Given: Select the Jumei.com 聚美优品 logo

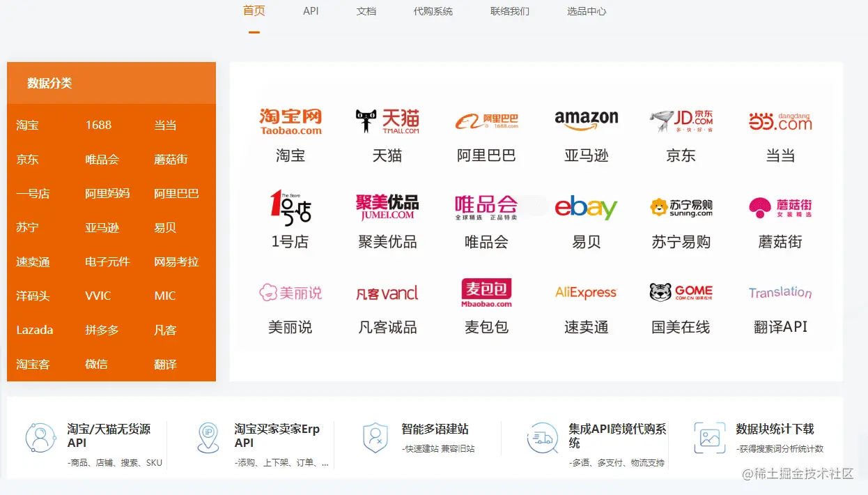Looking at the screenshot, I should click(x=387, y=207).
